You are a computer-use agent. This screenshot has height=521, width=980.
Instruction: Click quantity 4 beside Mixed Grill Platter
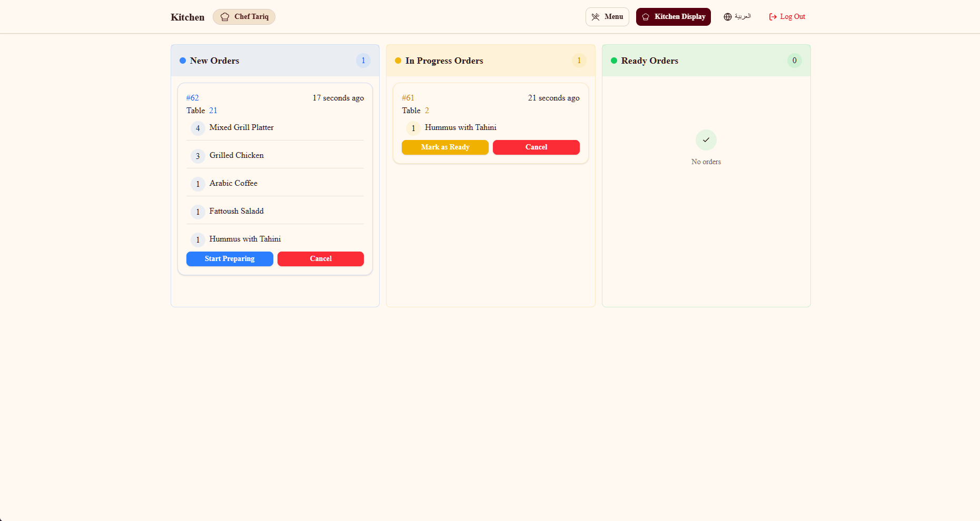(x=198, y=128)
